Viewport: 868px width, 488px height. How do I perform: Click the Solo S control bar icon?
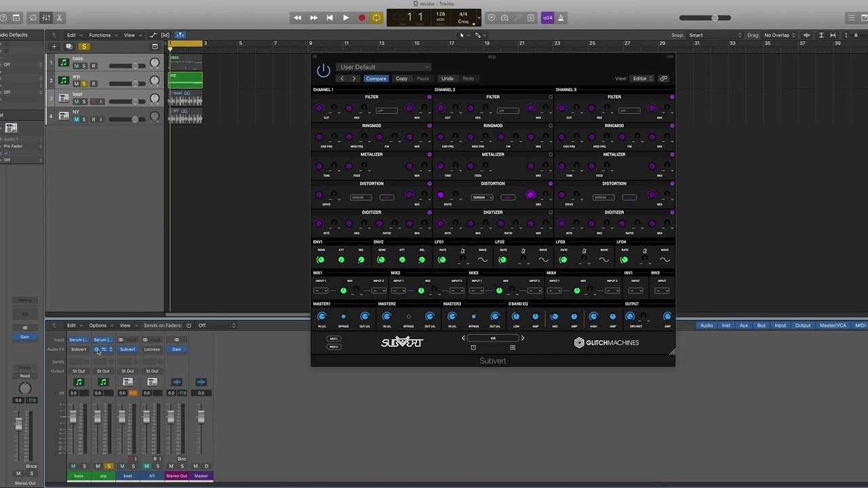coord(531,18)
